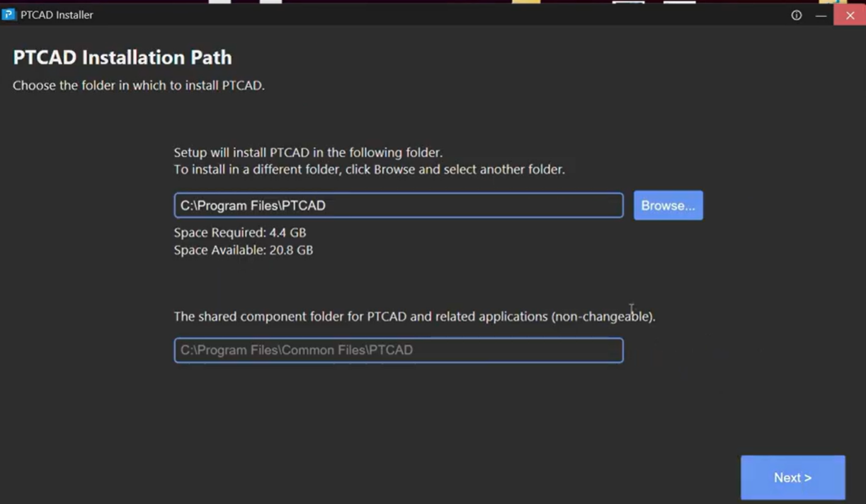Click the PTCAD logo icon in title bar
The height and width of the screenshot is (504, 866).
click(x=8, y=14)
